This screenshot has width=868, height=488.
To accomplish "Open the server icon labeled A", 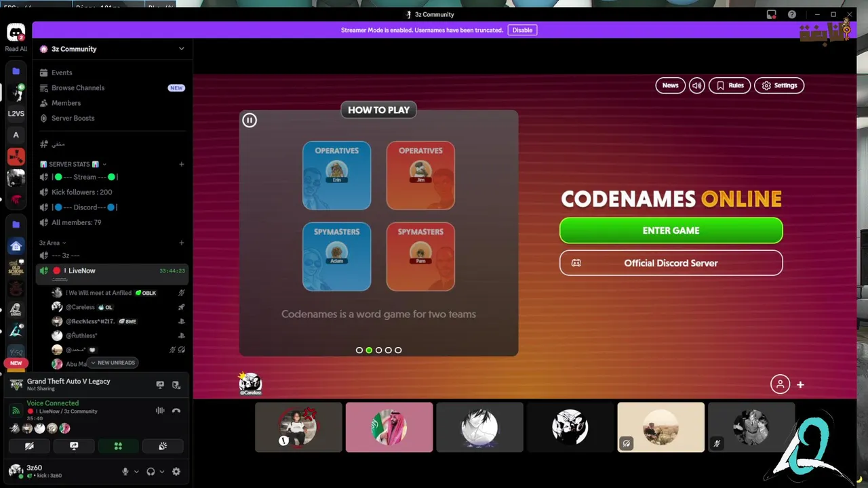I will (16, 135).
